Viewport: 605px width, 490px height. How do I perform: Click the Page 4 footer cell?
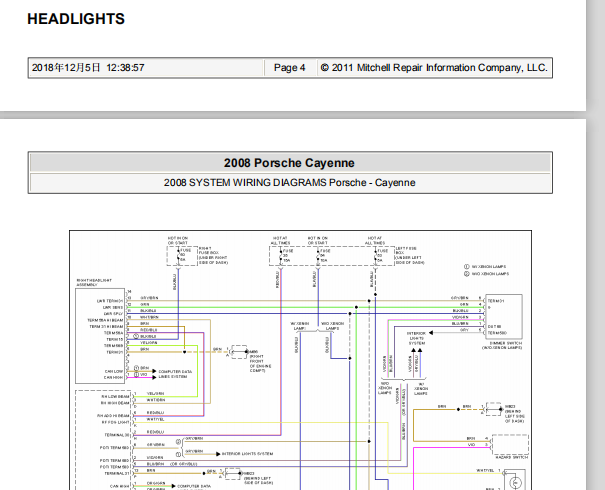coord(289,68)
